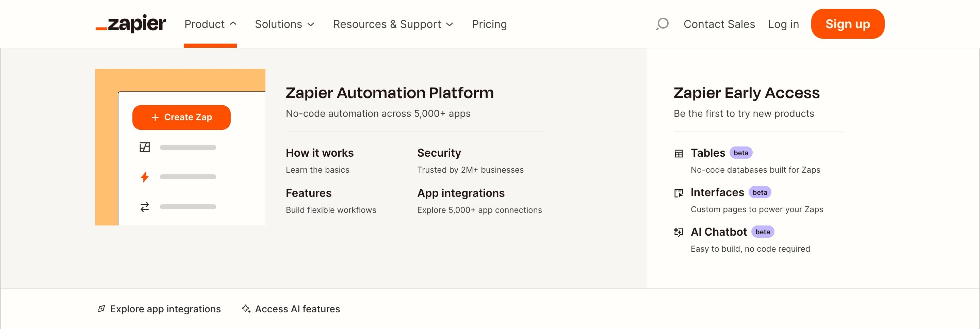Click Contact Sales

coord(719,24)
